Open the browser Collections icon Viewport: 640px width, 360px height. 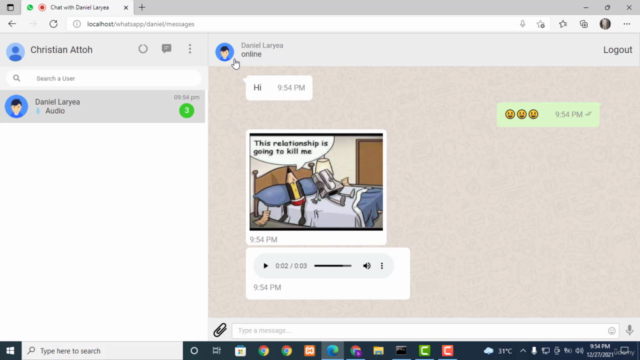(584, 24)
